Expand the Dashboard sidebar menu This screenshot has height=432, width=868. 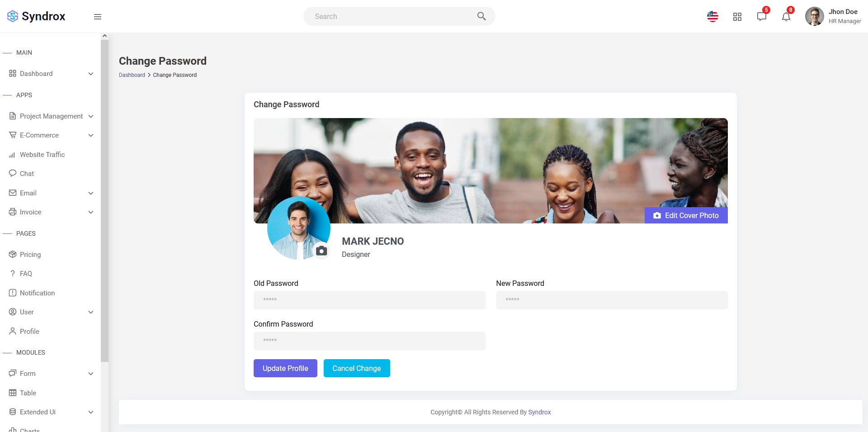pyautogui.click(x=51, y=74)
